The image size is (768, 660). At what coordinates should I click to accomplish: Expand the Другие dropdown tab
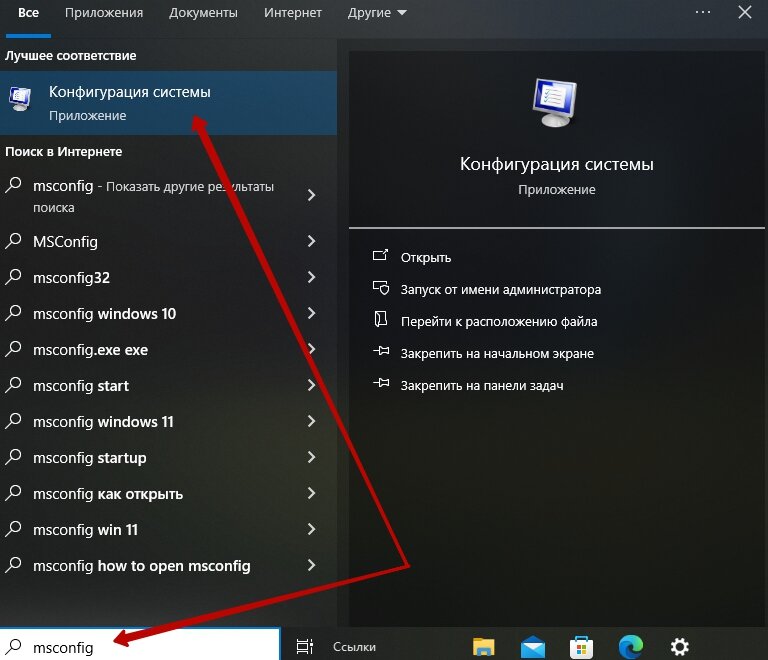point(377,13)
